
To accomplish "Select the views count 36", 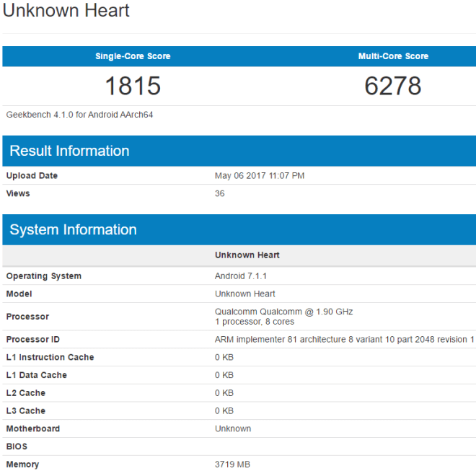I will [220, 193].
